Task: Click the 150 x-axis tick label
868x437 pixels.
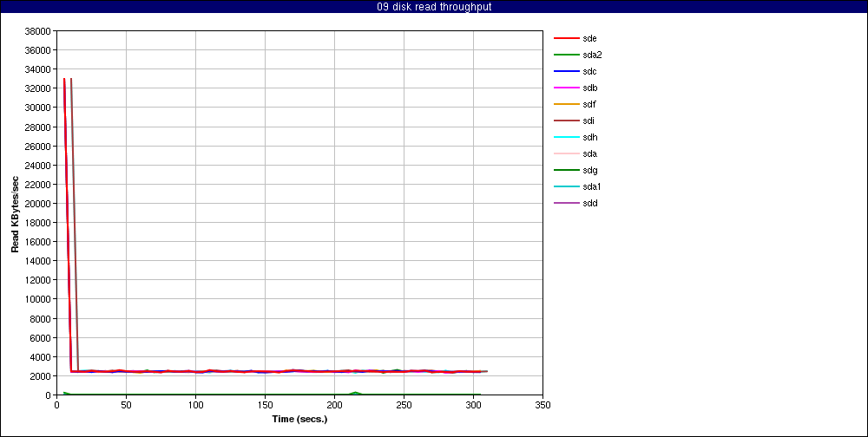Action: click(265, 405)
